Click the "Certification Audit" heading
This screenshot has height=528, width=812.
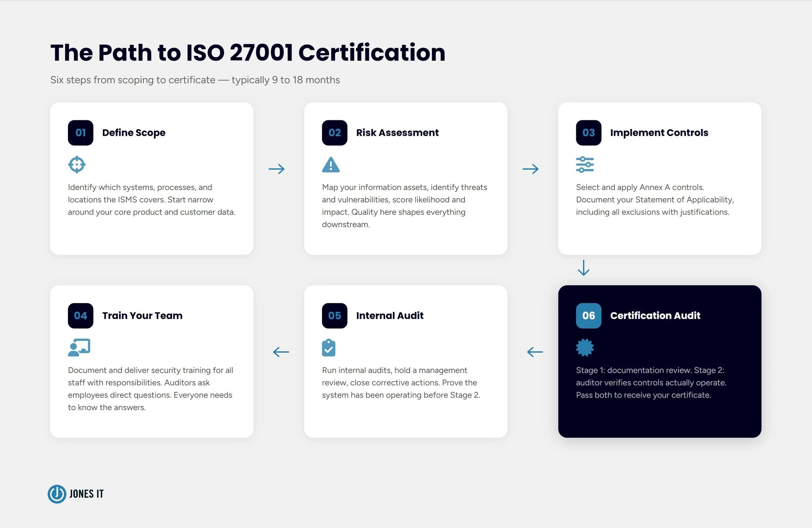pyautogui.click(x=655, y=316)
